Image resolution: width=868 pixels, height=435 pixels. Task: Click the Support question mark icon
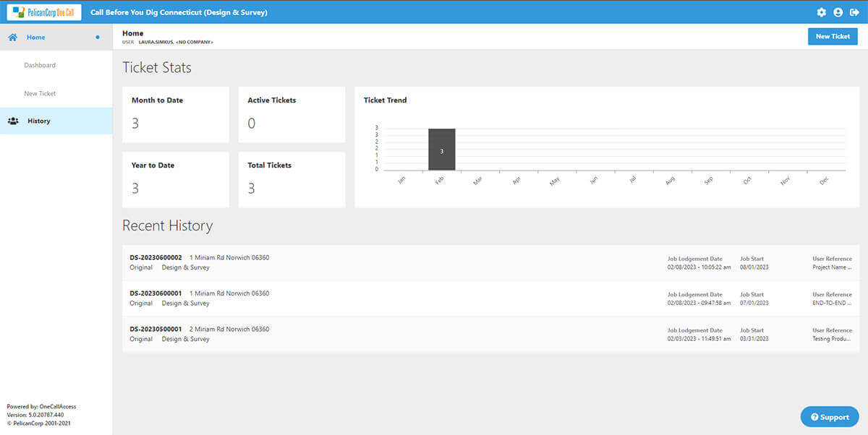[816, 416]
